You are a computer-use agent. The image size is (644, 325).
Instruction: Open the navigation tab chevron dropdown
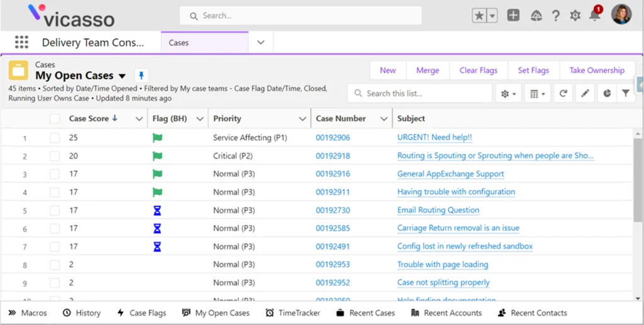261,42
